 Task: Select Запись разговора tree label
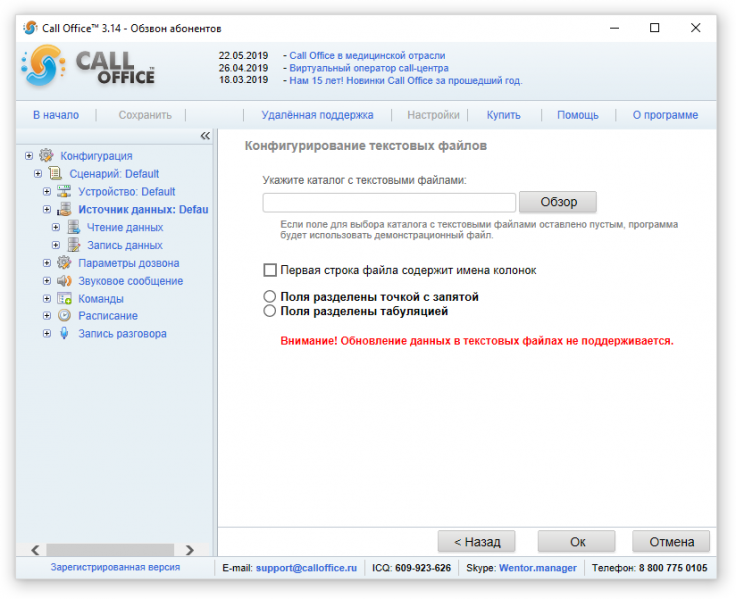[122, 333]
